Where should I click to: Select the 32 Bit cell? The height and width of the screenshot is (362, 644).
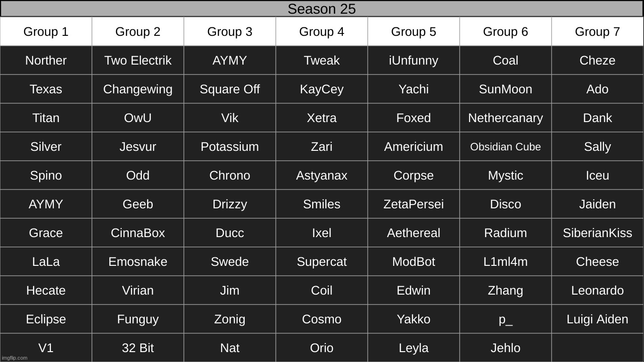(x=138, y=348)
